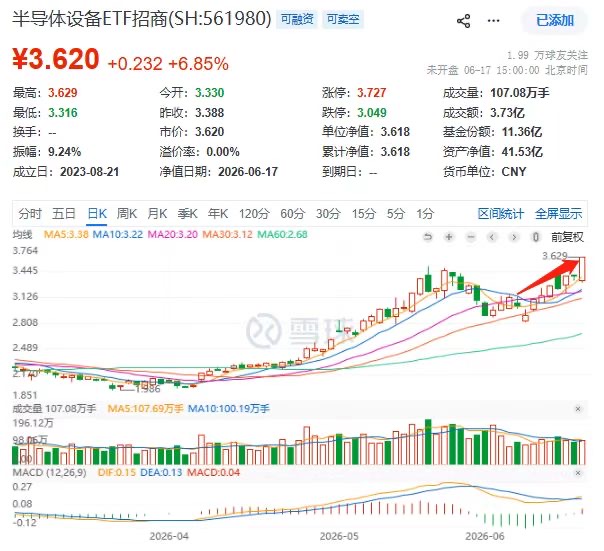The width and height of the screenshot is (604, 551).
Task: Open the three-dot more options menu
Action: coord(493,20)
